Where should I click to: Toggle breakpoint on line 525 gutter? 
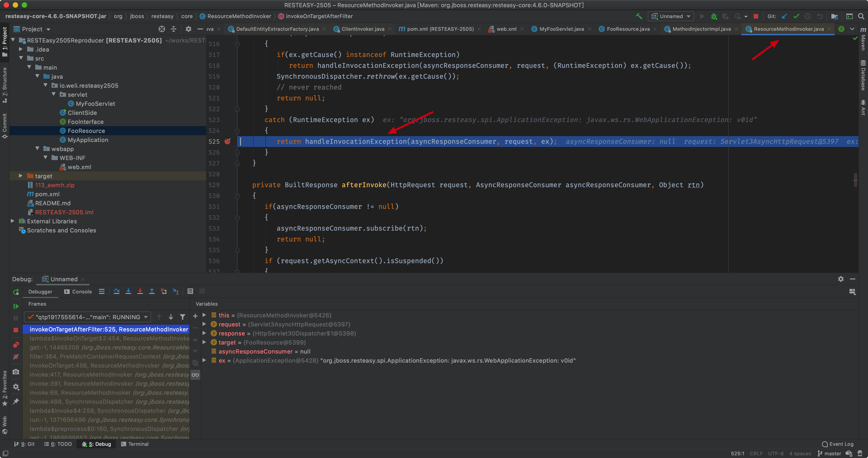(228, 142)
